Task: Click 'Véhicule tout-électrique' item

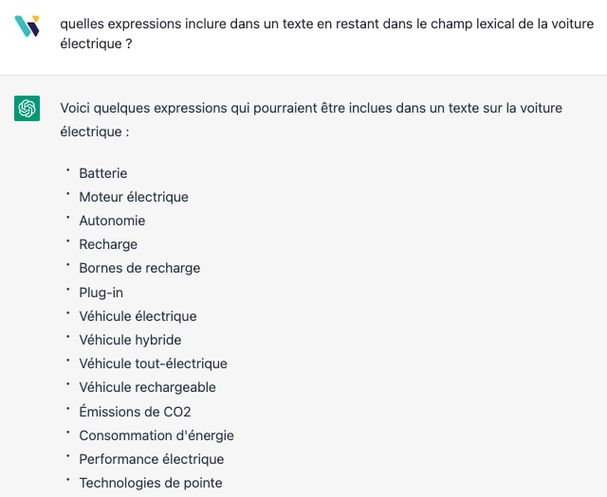Action: coord(153,363)
